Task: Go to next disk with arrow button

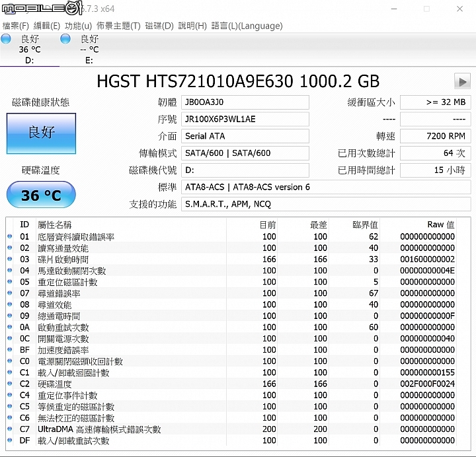Action: (462, 81)
